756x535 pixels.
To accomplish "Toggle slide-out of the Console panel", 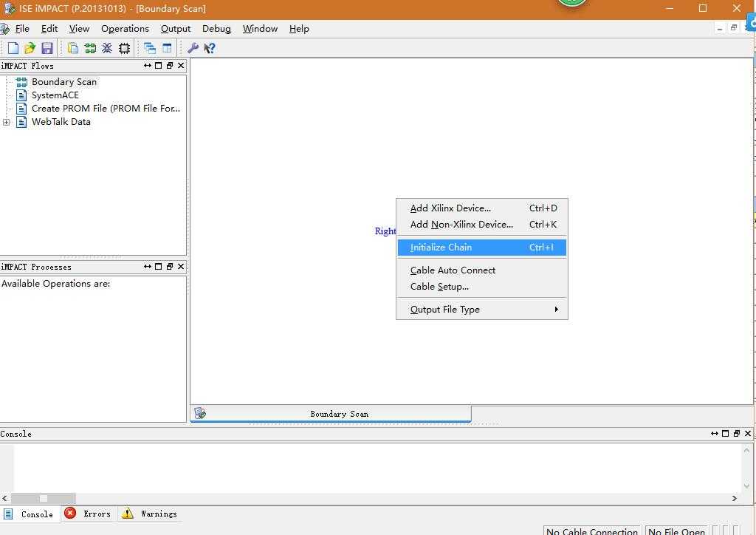I will click(715, 434).
